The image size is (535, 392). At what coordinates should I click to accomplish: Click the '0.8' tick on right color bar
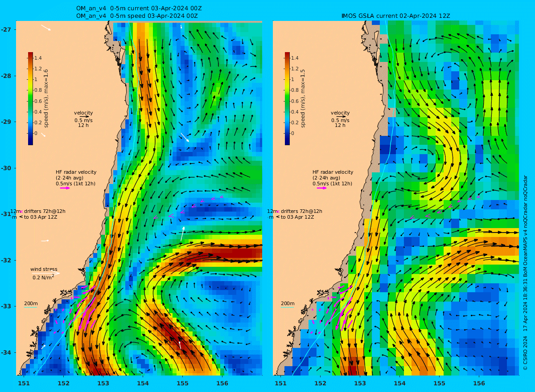pos(295,90)
